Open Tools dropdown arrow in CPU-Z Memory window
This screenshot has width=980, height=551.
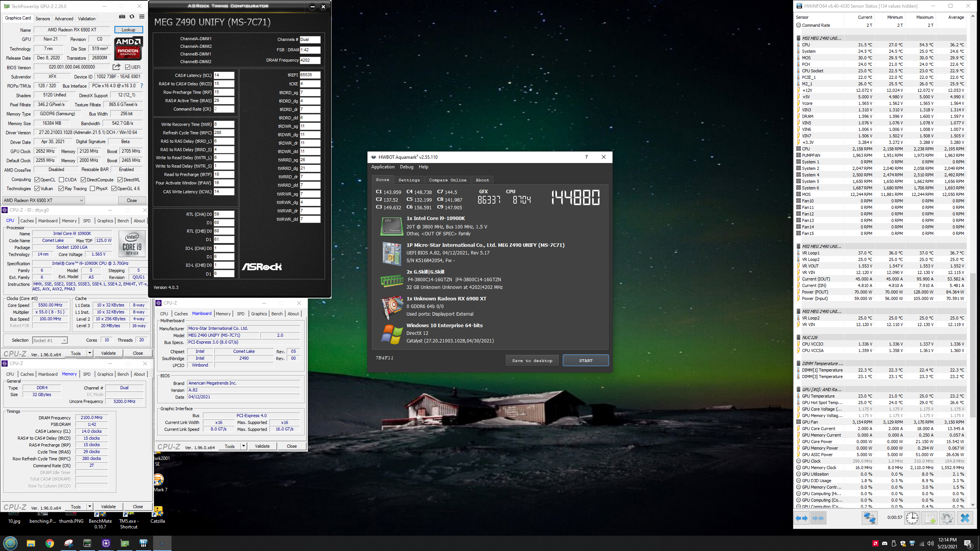[90, 507]
